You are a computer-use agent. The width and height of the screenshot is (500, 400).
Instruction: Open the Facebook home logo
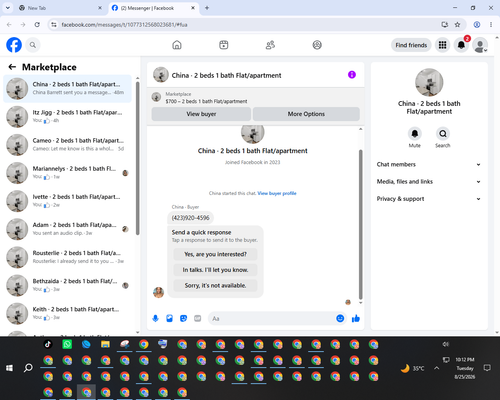(14, 45)
